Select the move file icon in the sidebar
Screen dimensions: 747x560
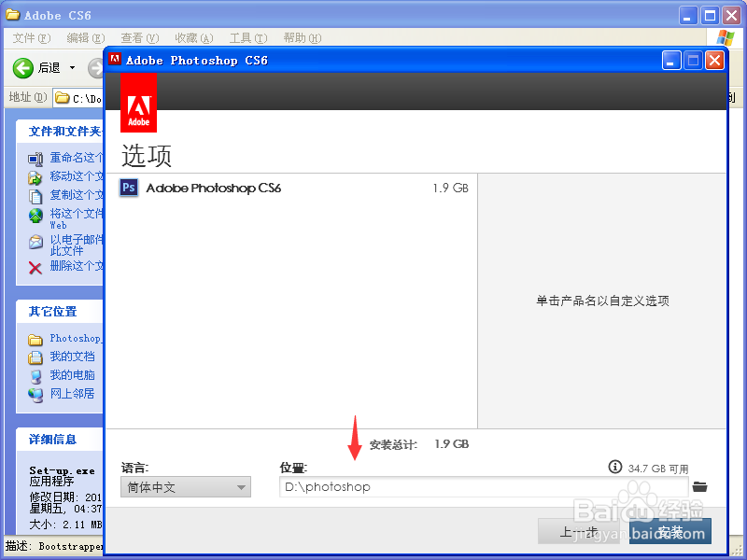pyautogui.click(x=34, y=176)
